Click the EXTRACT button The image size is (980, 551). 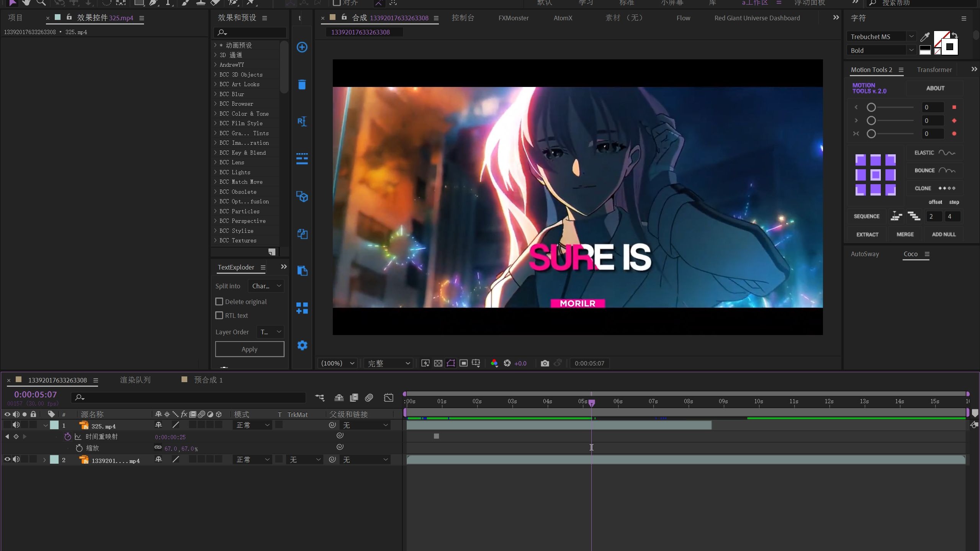867,234
